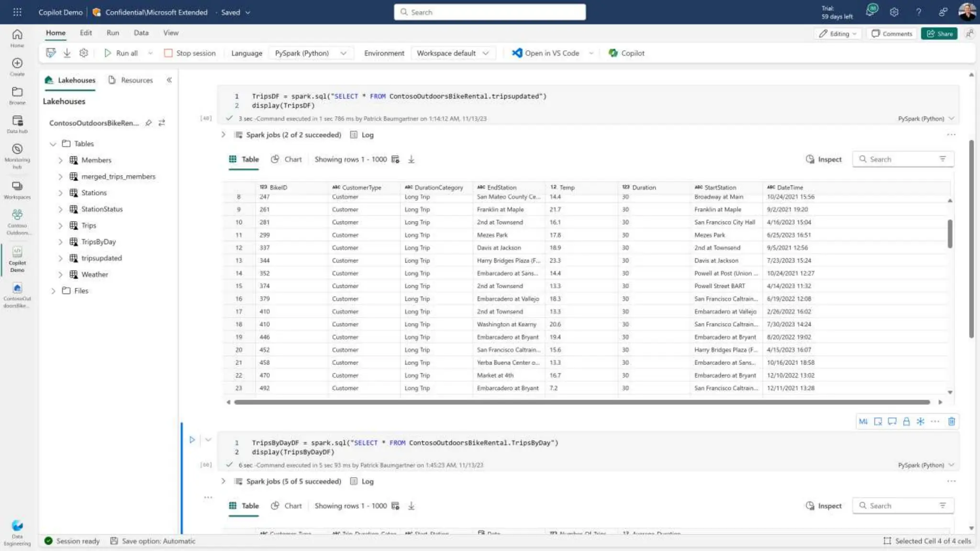Click the top Search input field
Viewport: 980px width, 551px height.
(x=490, y=12)
